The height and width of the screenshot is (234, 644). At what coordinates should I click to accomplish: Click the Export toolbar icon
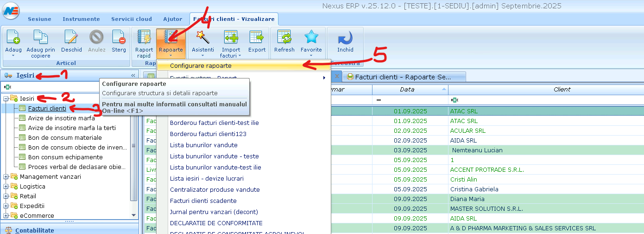[x=257, y=38]
